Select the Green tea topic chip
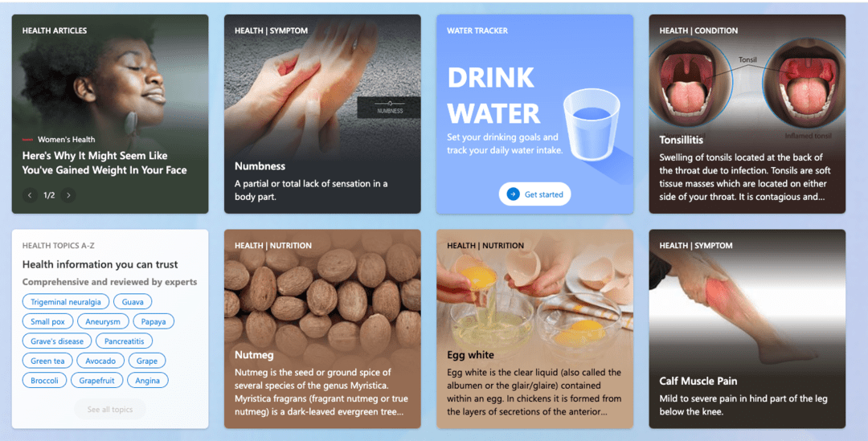 click(x=47, y=361)
